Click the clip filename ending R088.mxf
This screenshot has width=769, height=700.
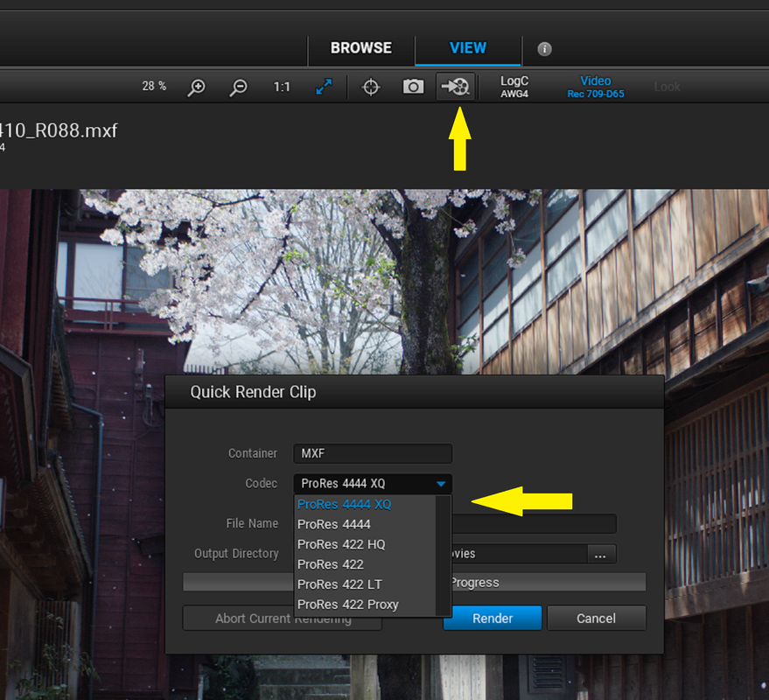[59, 130]
